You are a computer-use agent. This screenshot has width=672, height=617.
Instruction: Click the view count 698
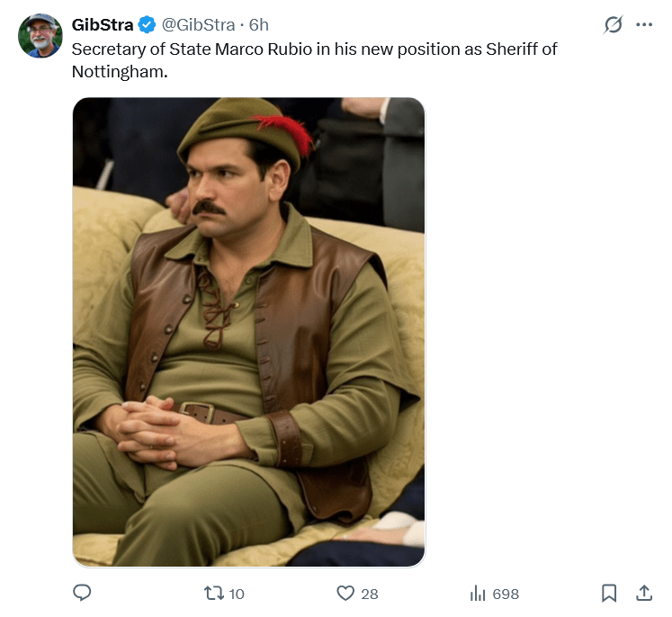pos(506,594)
